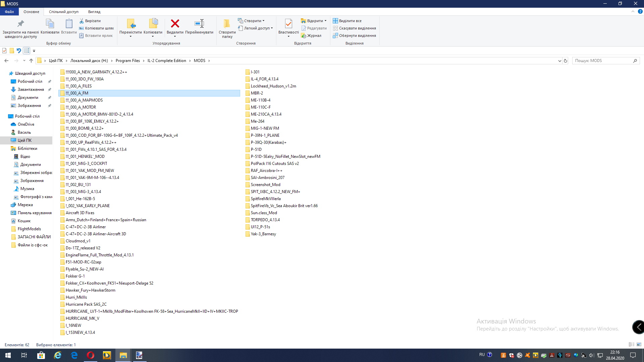Click IL-2 Complete Edition in breadcrumb path

coord(166,61)
